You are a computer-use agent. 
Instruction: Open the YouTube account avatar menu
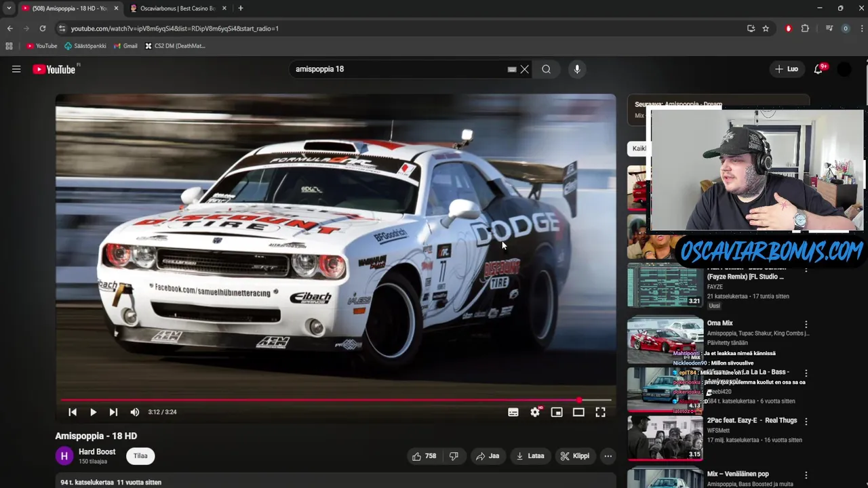[844, 69]
